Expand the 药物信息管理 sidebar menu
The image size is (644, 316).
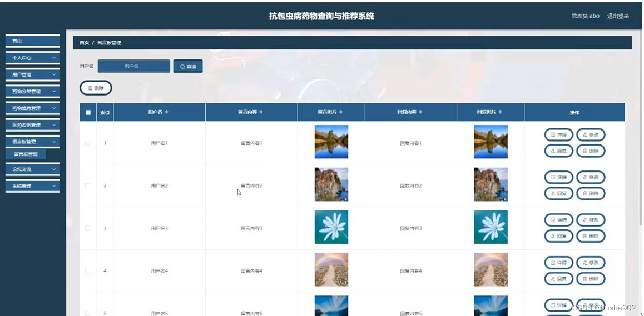(32, 108)
